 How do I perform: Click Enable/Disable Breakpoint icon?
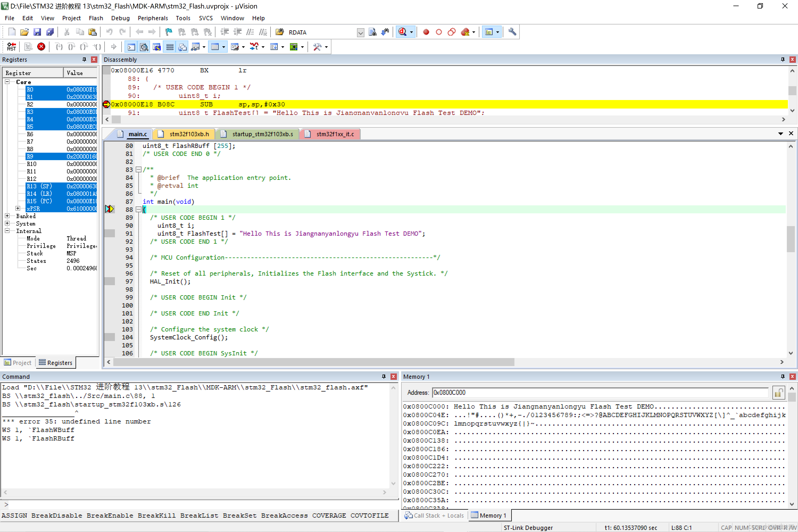point(439,32)
